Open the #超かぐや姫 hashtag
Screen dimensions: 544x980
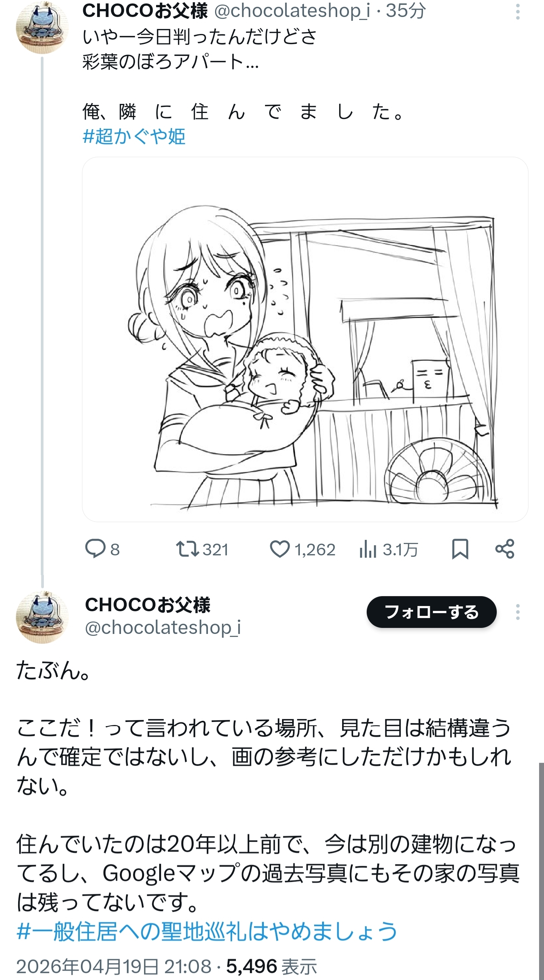134,136
